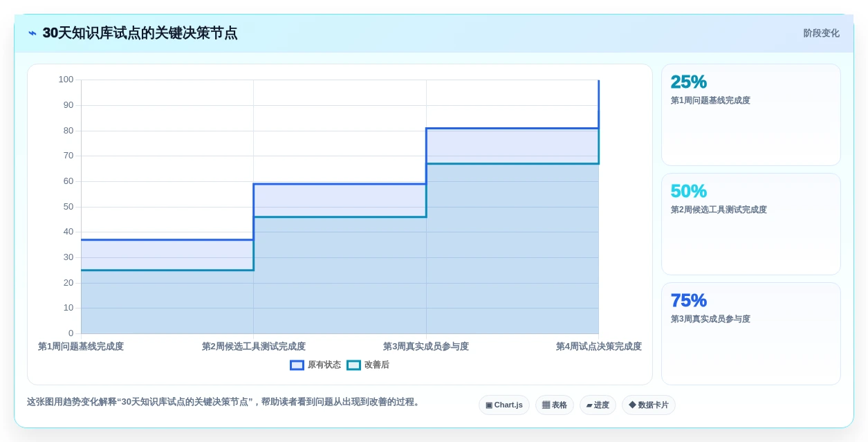Click the blue 原有状态 legend color box
Screen dimensions: 868x442
click(297, 365)
